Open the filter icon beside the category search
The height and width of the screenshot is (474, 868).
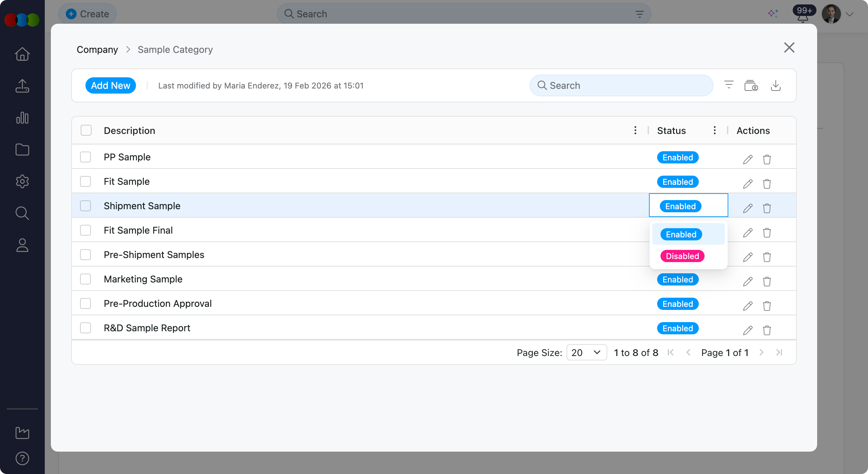tap(729, 85)
